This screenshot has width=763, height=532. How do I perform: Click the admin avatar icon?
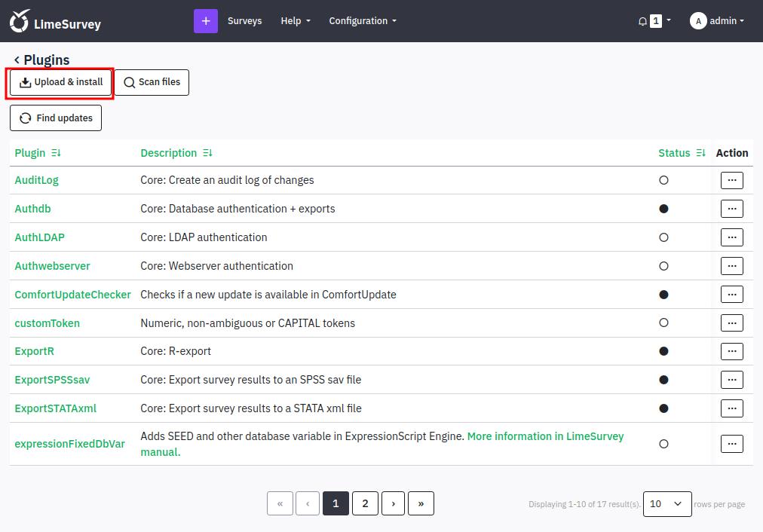698,21
